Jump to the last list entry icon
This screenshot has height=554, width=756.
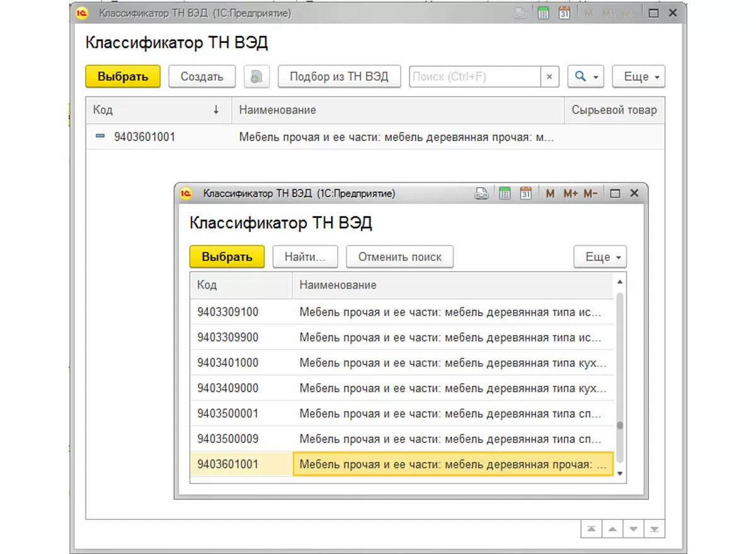(655, 529)
